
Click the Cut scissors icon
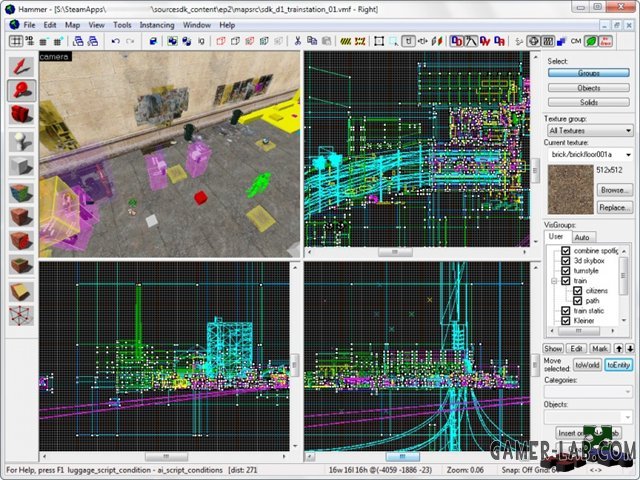point(298,41)
